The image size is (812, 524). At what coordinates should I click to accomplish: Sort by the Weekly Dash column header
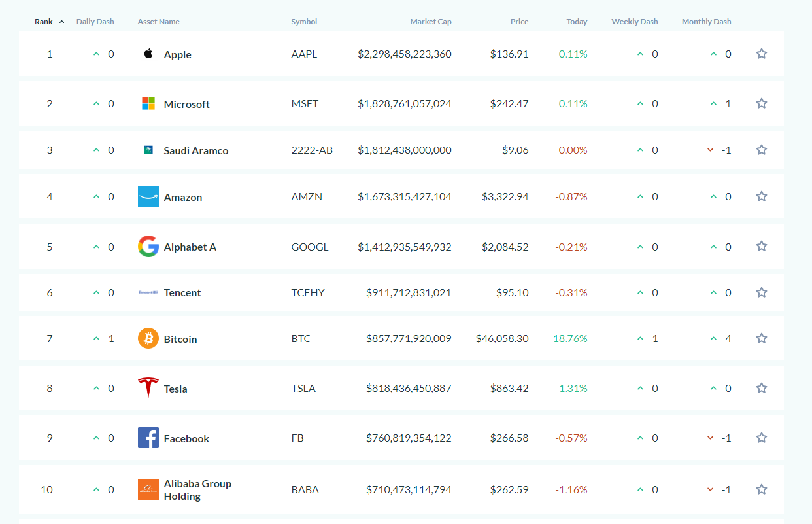tap(635, 22)
